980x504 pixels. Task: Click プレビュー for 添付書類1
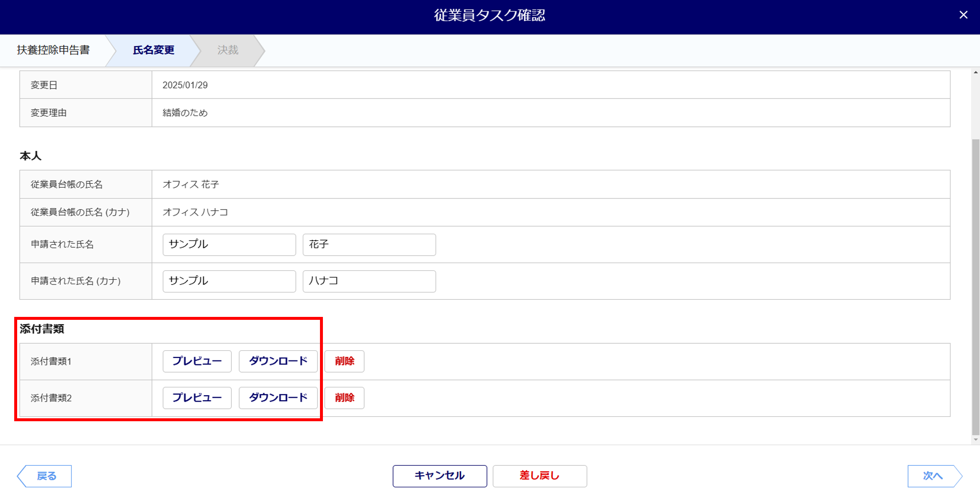point(197,361)
